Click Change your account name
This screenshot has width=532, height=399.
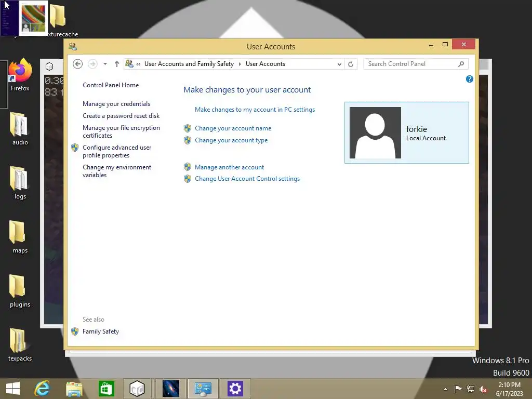click(x=233, y=128)
